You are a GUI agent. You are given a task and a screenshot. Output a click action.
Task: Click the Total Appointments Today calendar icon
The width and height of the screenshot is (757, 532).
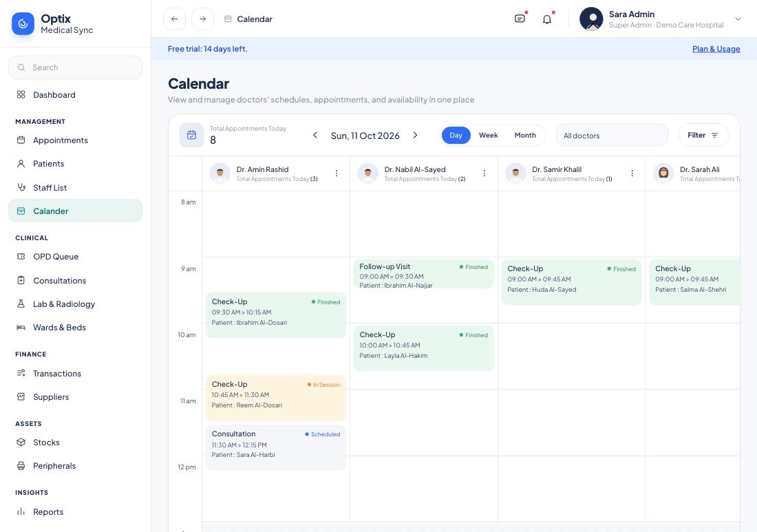pos(192,135)
